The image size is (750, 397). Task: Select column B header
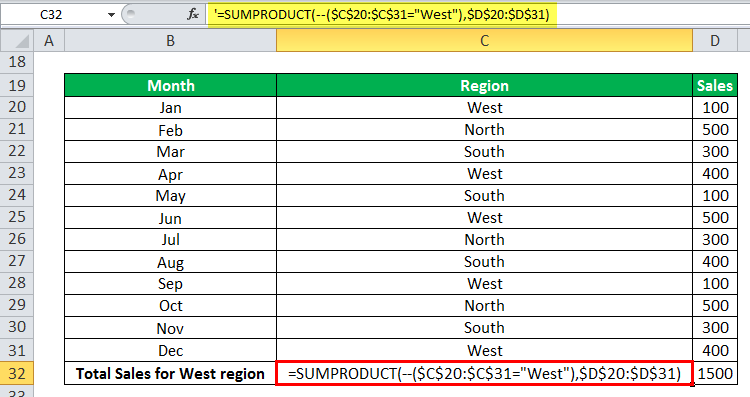[x=170, y=41]
